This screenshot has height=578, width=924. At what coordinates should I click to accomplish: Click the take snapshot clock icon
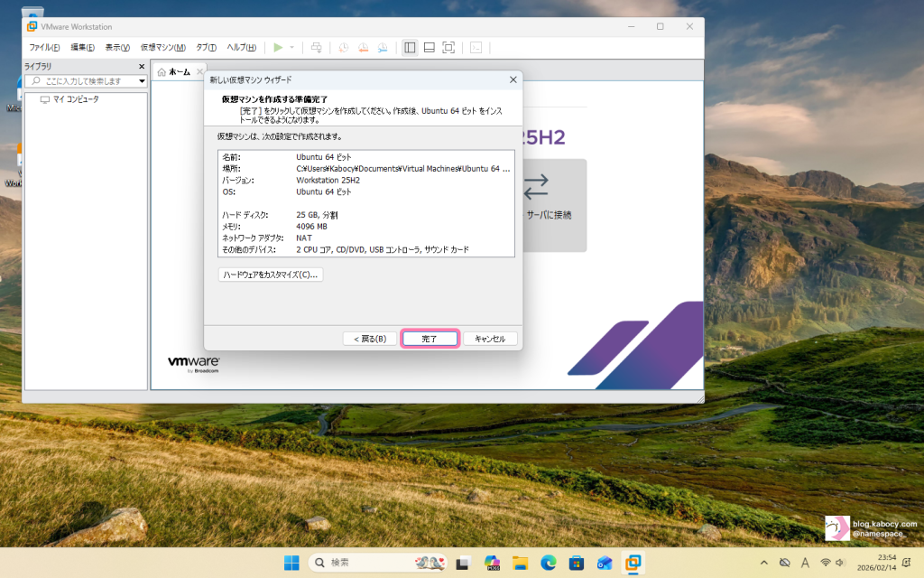click(x=344, y=47)
